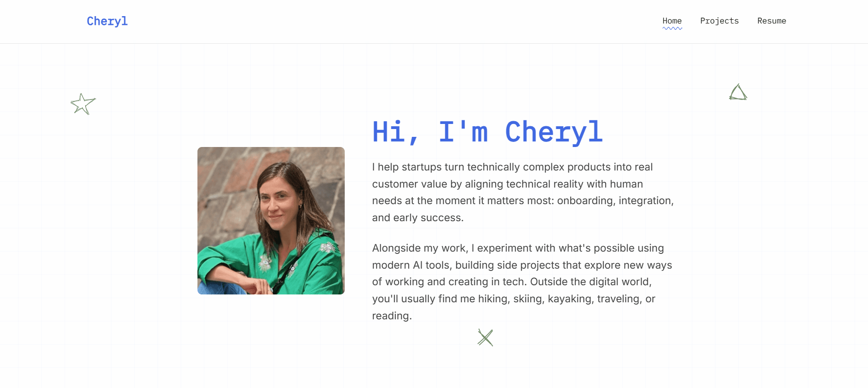
Task: Click the word "integration" in the intro
Action: click(646, 200)
